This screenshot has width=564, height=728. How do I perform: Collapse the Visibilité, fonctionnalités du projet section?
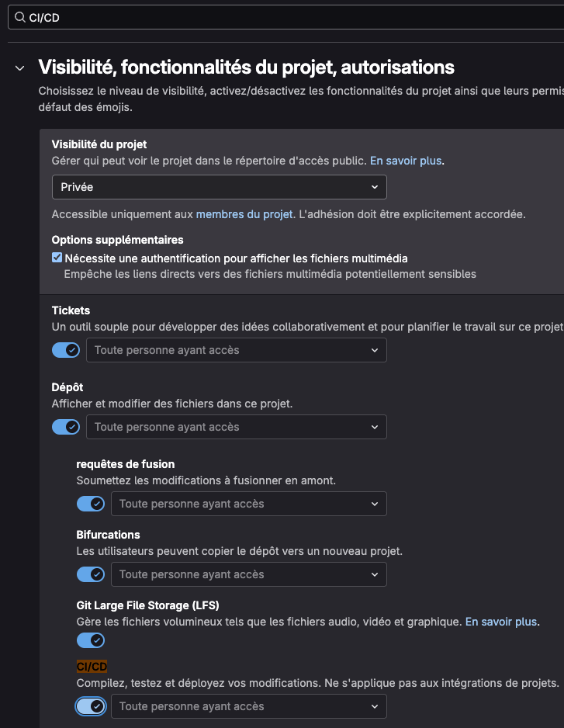click(x=19, y=68)
